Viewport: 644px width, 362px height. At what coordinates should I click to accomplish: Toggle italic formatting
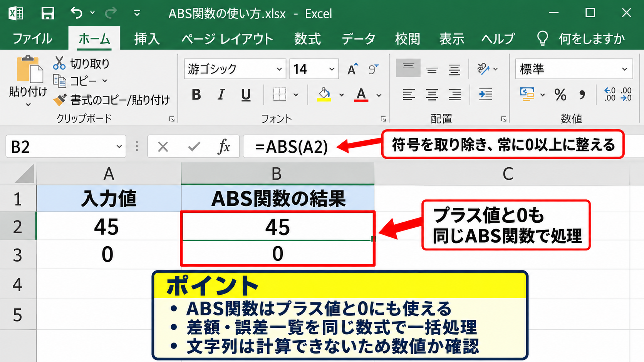[221, 95]
